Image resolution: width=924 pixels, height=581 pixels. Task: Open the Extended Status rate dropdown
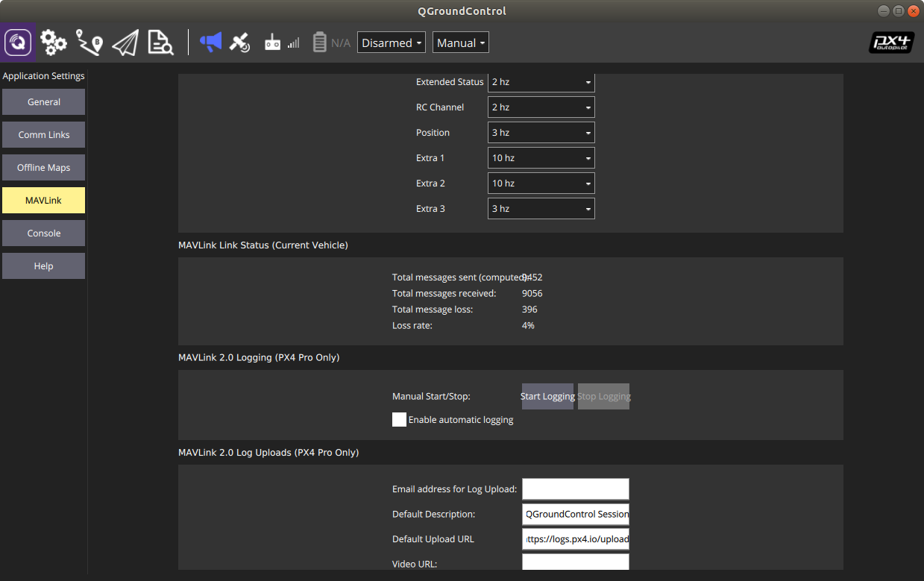[541, 82]
